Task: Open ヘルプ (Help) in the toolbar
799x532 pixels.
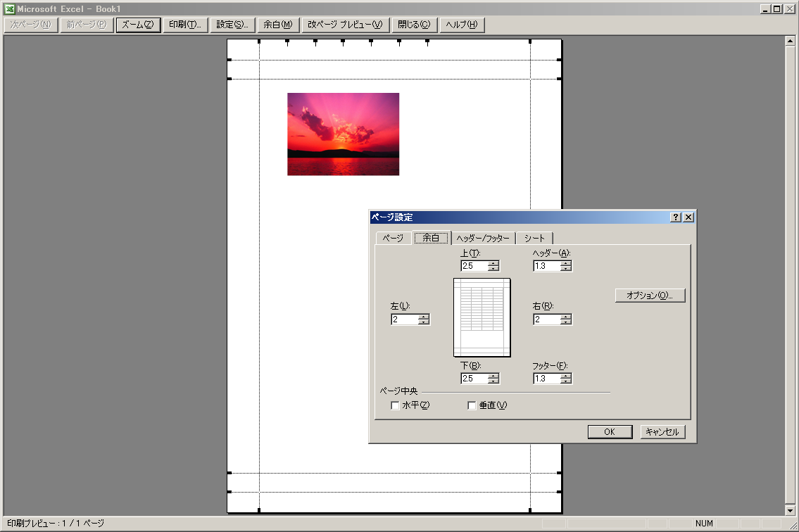Action: (462, 25)
